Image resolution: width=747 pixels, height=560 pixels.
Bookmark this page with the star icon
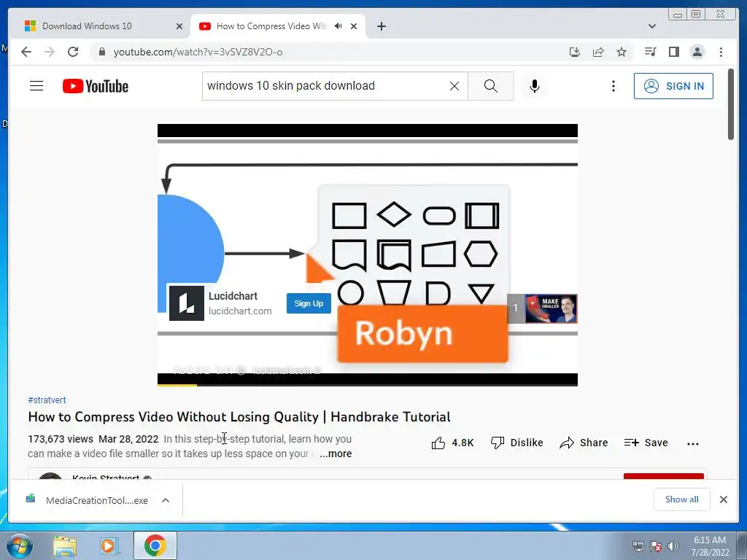point(622,52)
